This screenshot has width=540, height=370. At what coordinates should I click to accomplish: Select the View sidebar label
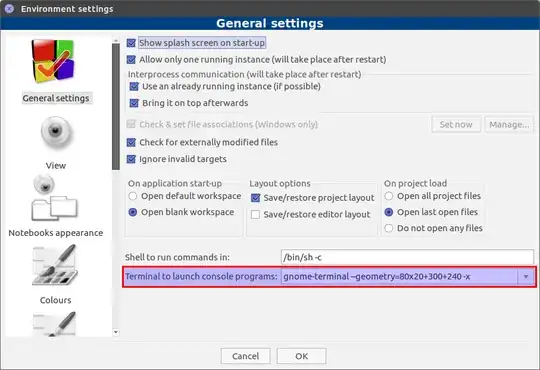tap(56, 165)
